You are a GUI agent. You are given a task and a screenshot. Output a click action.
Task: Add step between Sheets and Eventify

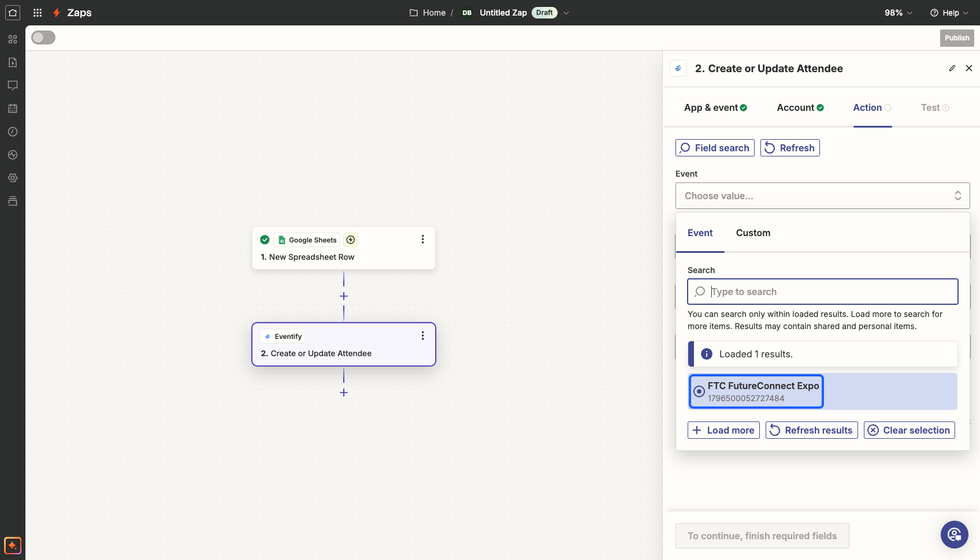[x=344, y=296]
